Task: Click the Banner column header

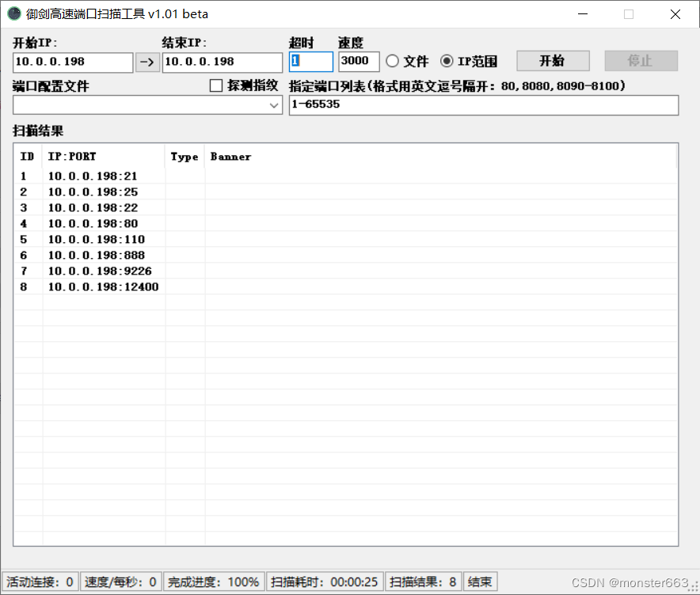Action: (440, 157)
